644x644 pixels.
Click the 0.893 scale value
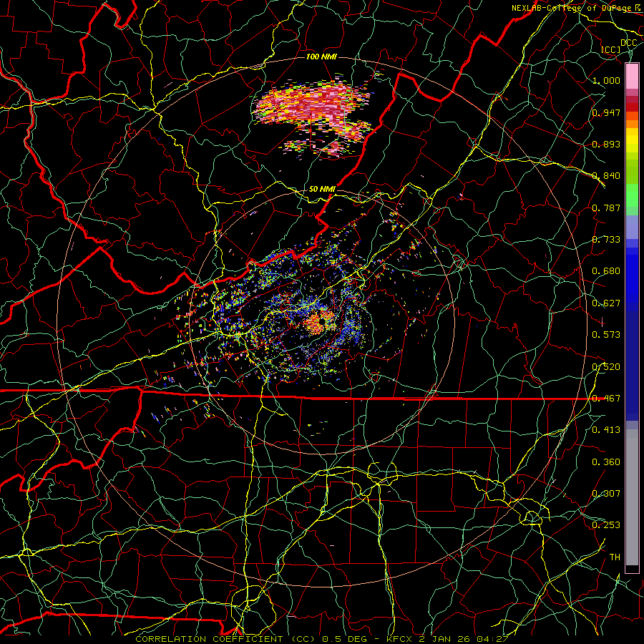coord(606,144)
